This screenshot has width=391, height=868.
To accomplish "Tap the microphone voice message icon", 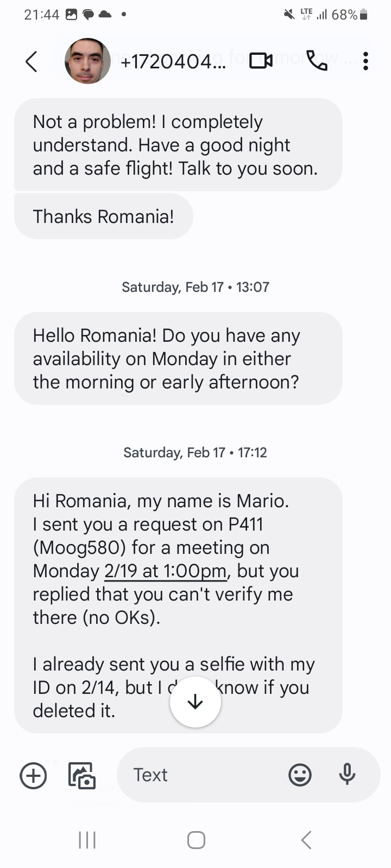I will click(347, 774).
